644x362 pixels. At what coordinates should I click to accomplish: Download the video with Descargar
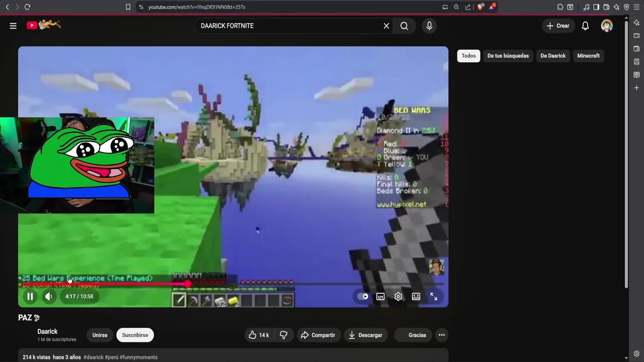(x=365, y=335)
